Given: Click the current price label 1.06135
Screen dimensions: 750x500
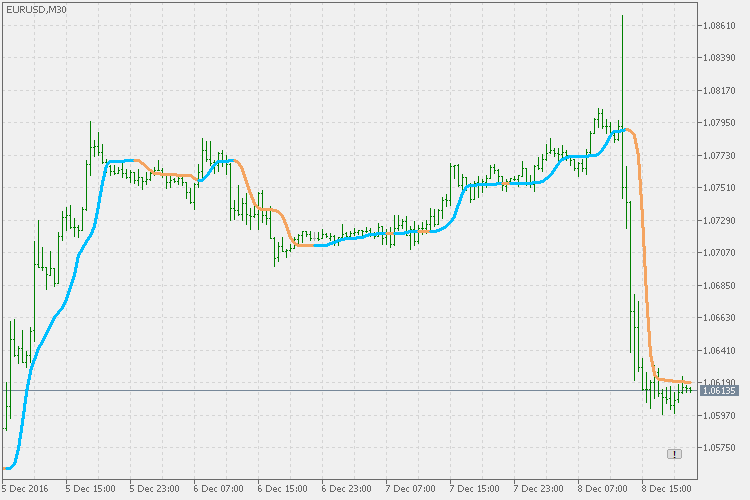Looking at the screenshot, I should (719, 391).
